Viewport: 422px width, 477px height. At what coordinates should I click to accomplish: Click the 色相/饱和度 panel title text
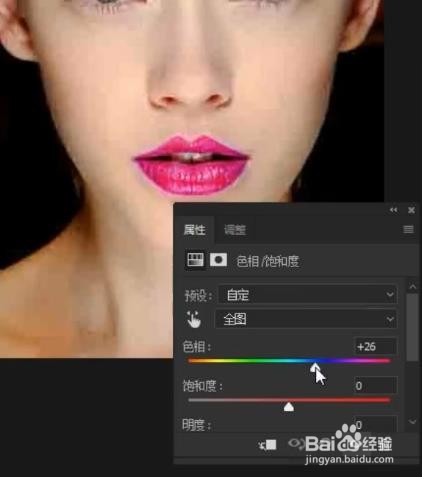267,261
